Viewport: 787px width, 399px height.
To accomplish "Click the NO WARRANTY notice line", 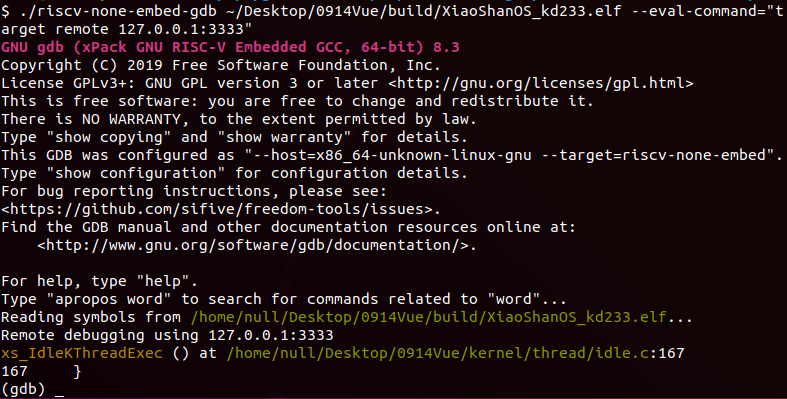I will click(239, 119).
